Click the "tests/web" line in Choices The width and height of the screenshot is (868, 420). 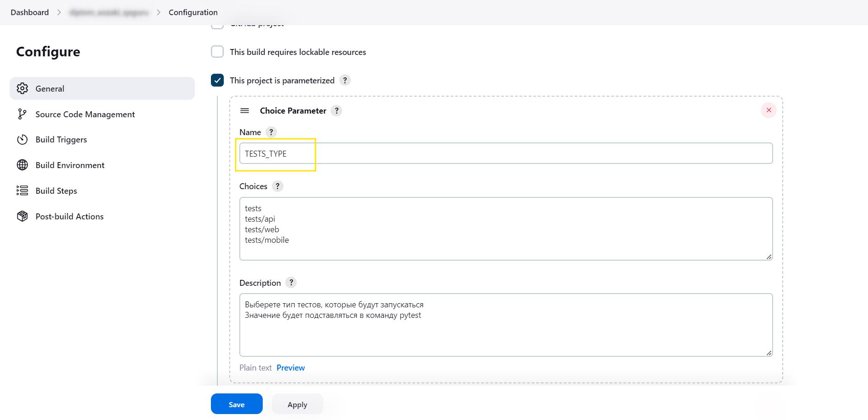tap(262, 229)
